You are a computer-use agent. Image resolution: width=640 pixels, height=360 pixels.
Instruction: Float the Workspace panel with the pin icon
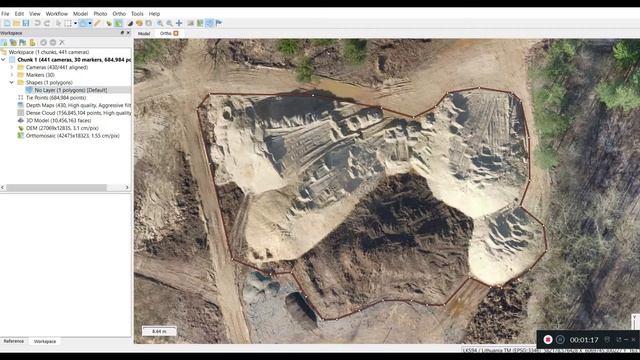coord(122,33)
